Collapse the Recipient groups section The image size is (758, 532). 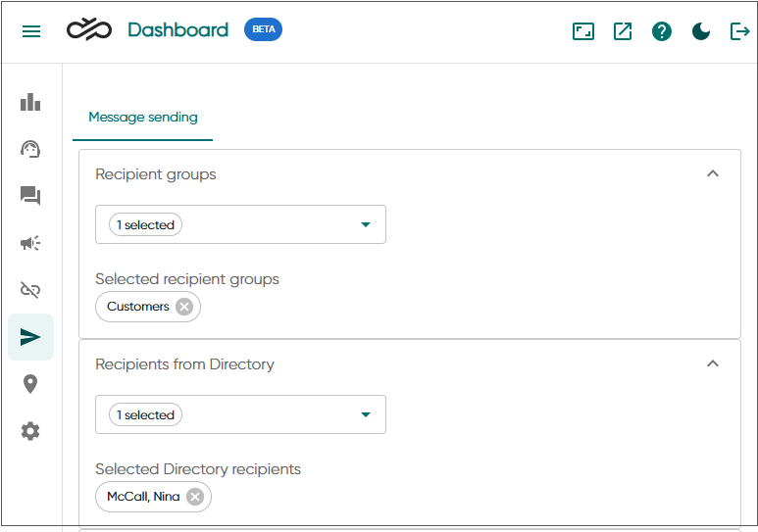(713, 173)
